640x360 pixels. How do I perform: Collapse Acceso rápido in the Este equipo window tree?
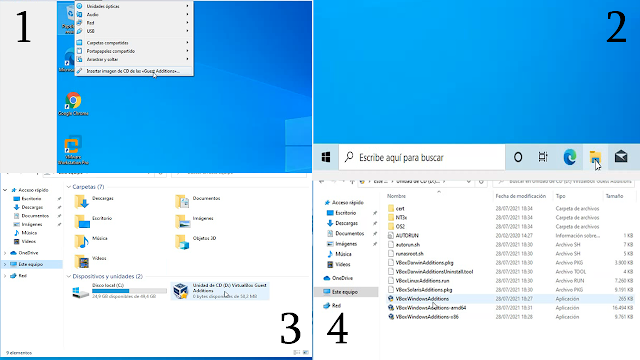tap(5, 190)
